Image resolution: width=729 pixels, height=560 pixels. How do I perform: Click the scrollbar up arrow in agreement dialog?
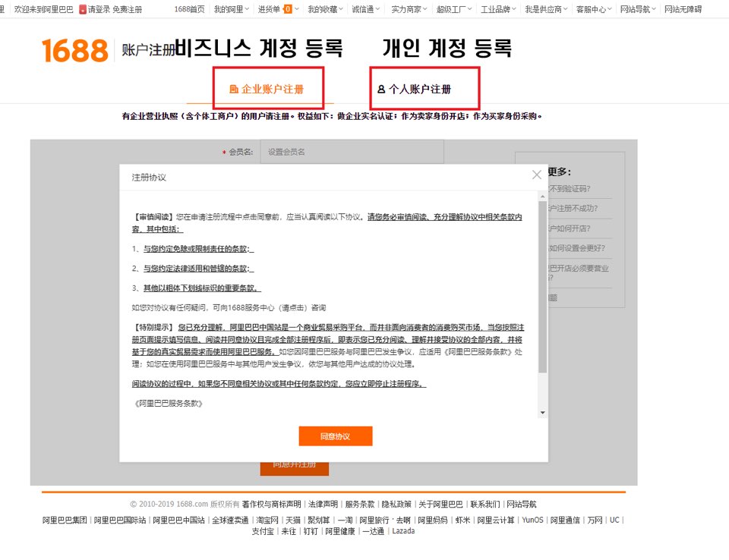tap(542, 197)
